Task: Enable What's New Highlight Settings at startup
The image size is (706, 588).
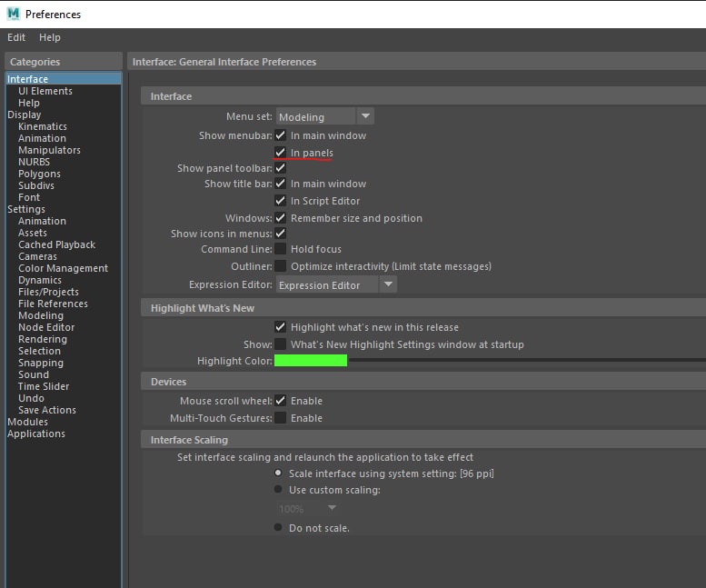Action: click(280, 344)
